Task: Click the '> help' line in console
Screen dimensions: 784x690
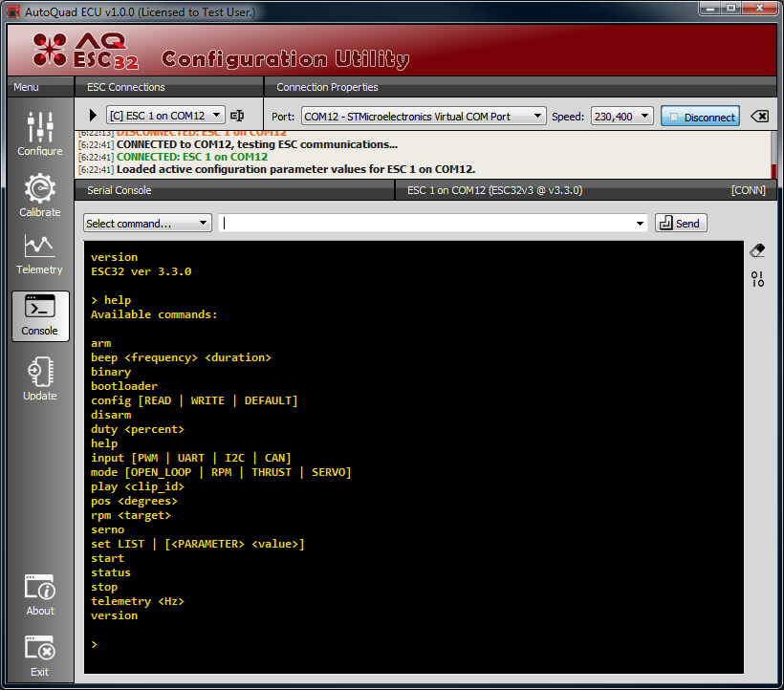Action: click(x=111, y=300)
